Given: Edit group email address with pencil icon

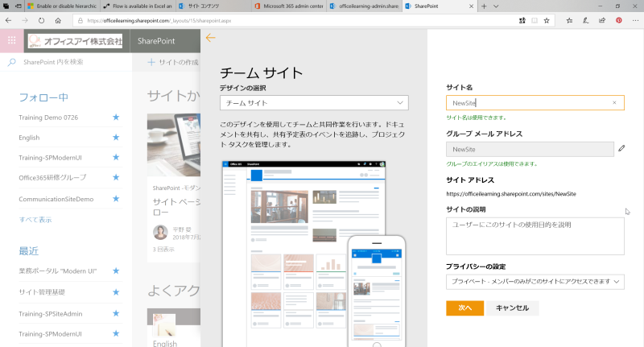Looking at the screenshot, I should pos(621,148).
